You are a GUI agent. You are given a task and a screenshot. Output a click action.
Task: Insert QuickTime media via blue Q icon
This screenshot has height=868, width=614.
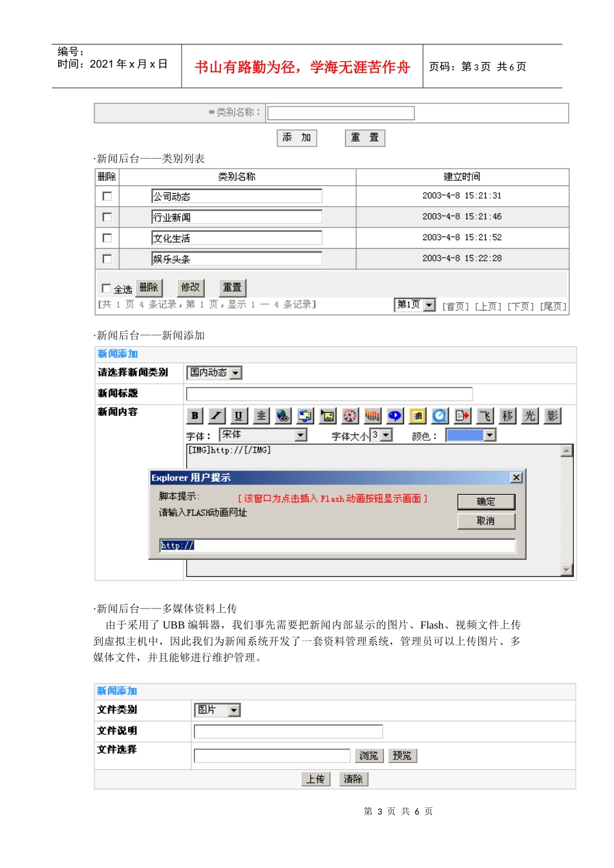[439, 416]
